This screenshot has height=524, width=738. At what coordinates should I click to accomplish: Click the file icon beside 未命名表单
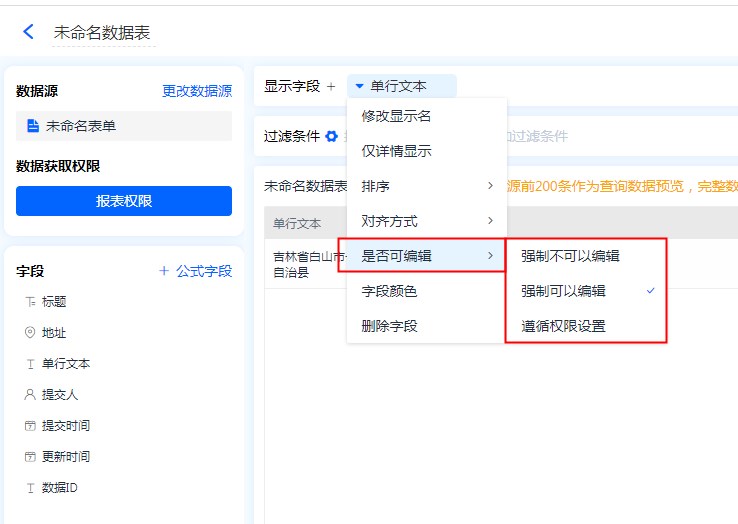pyautogui.click(x=32, y=126)
